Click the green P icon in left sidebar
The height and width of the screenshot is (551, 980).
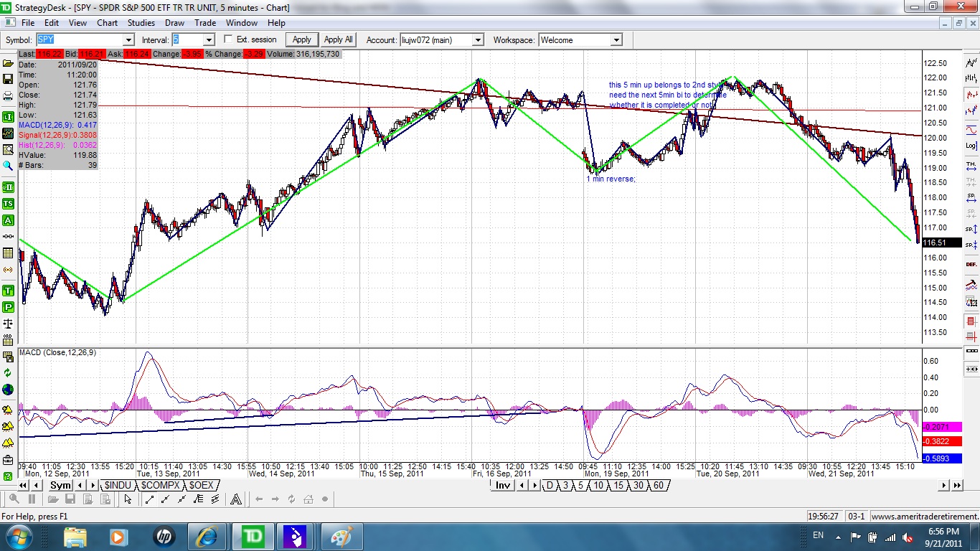pos(9,307)
